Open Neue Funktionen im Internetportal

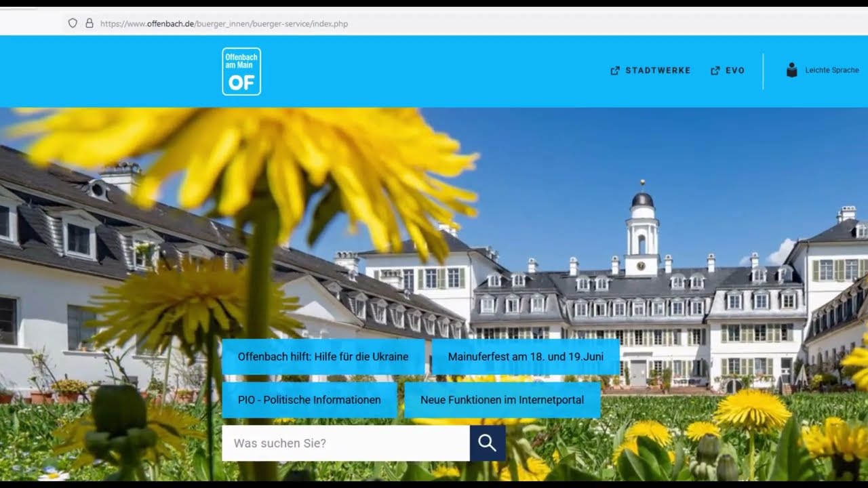(502, 400)
